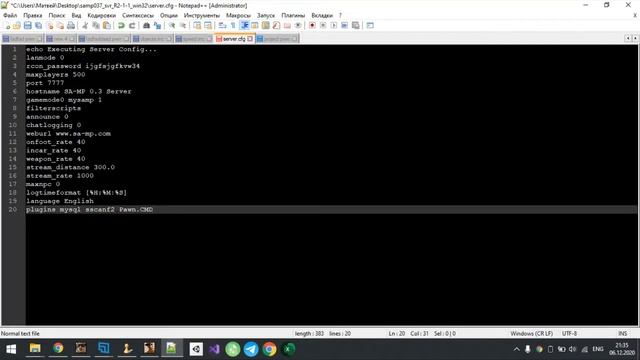Open the Кодировки menu
The height and width of the screenshot is (360, 640).
point(102,15)
